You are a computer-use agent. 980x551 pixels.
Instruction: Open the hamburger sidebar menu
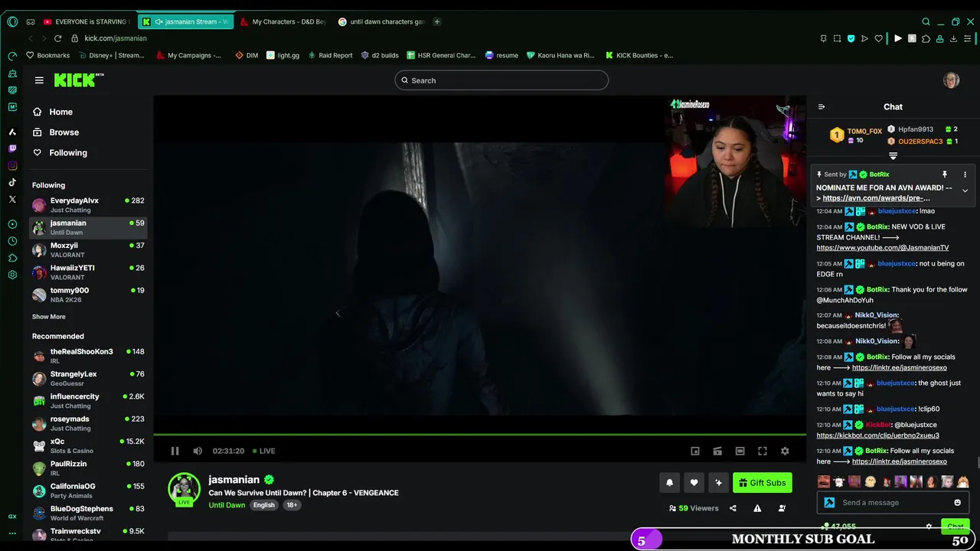tap(39, 80)
